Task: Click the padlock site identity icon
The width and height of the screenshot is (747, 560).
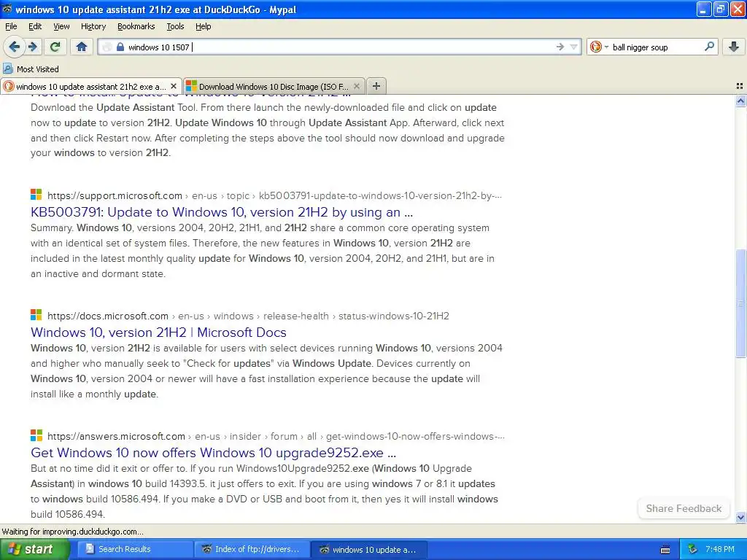Action: pyautogui.click(x=120, y=47)
